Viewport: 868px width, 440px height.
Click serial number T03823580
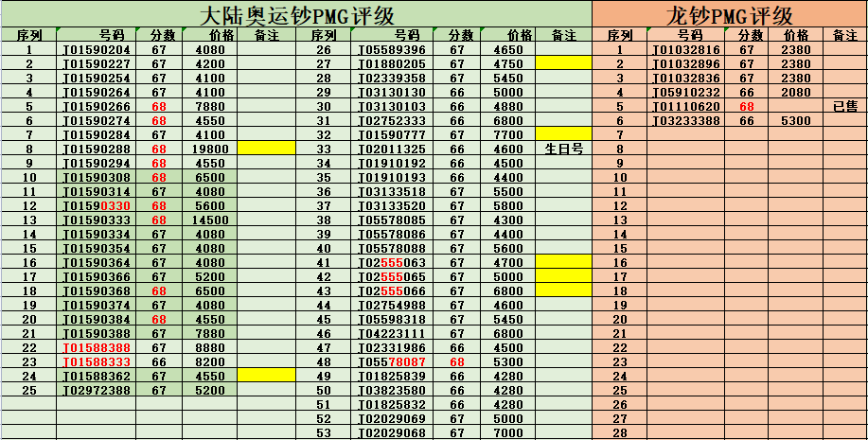coord(392,390)
